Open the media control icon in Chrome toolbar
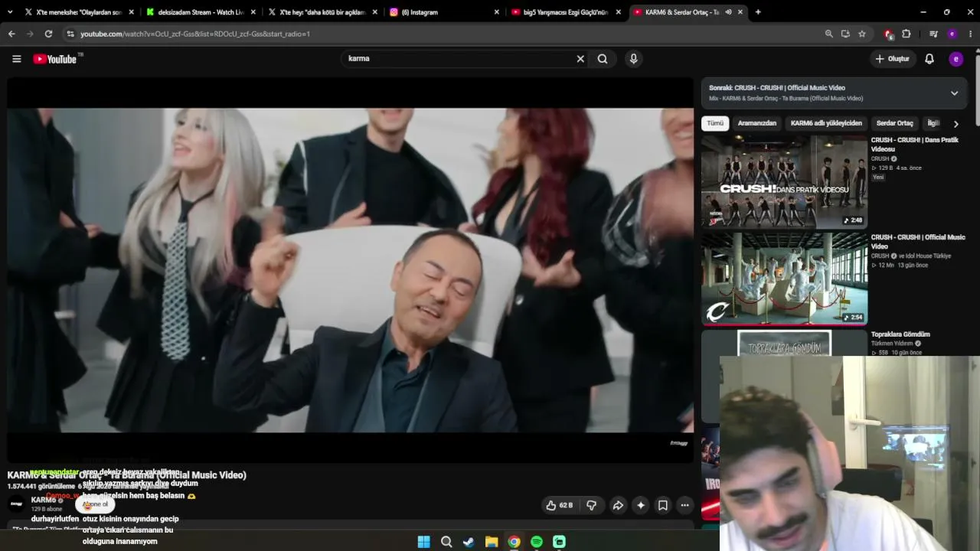 point(933,34)
